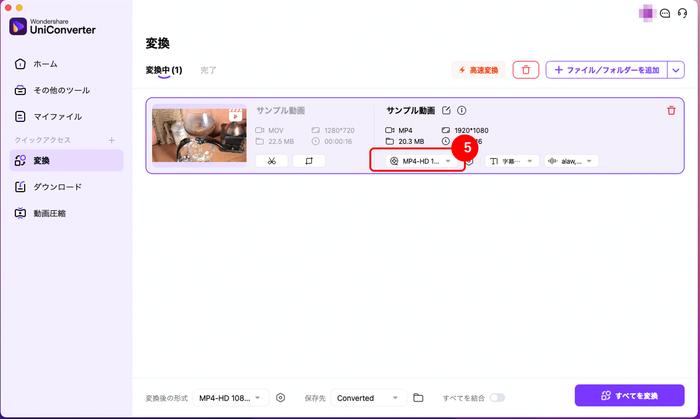
Task: Open the user account avatar
Action: pyautogui.click(x=646, y=13)
